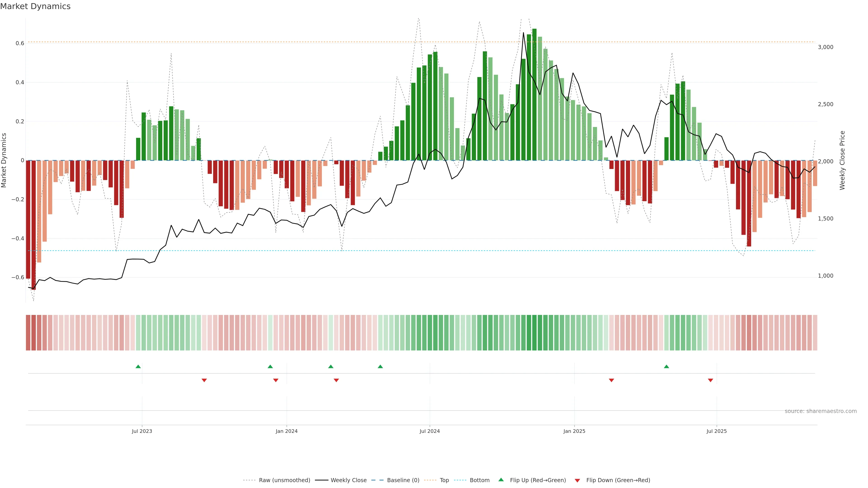This screenshot has height=488, width=868.
Task: Click the Flip Up green triangle legend icon
Action: coord(501,480)
